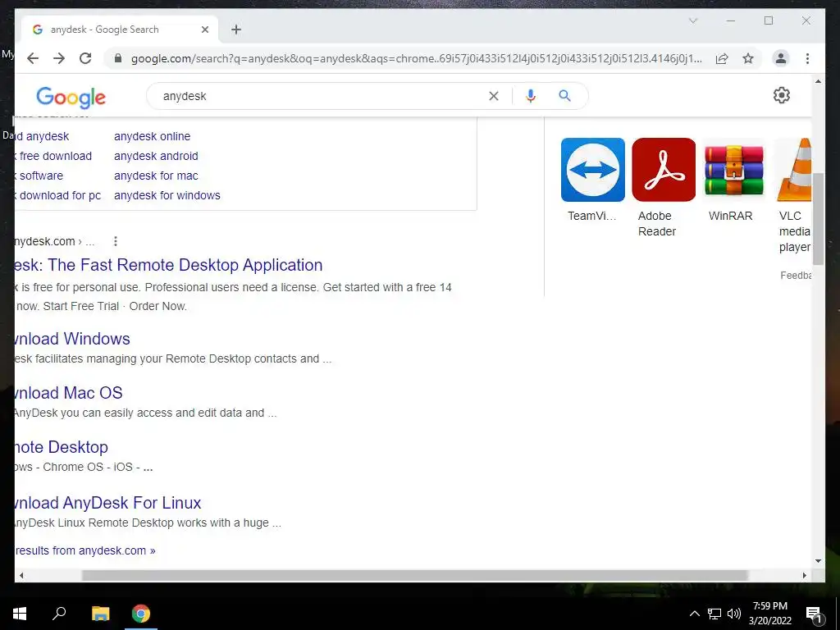
Task: Open the tab search chevron
Action: pyautogui.click(x=692, y=21)
